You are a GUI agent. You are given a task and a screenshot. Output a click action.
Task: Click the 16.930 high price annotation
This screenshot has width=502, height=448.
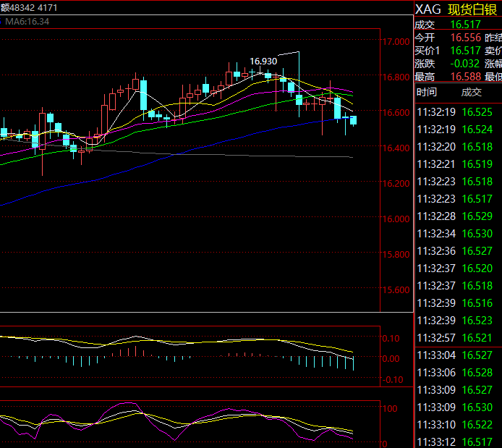pos(263,62)
